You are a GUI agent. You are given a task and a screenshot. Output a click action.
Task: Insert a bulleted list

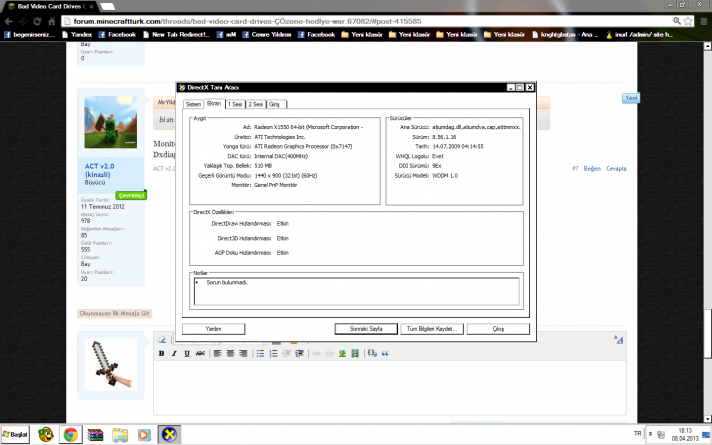click(260, 353)
